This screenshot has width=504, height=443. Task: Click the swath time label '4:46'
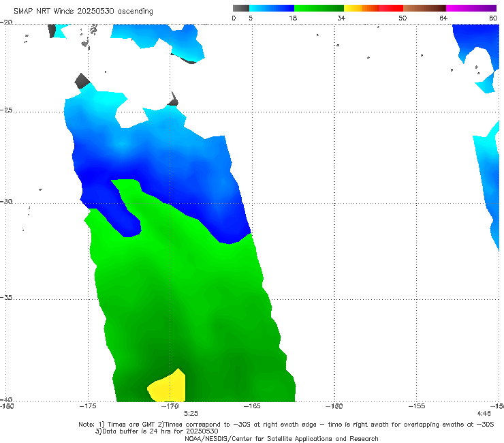[x=484, y=414]
